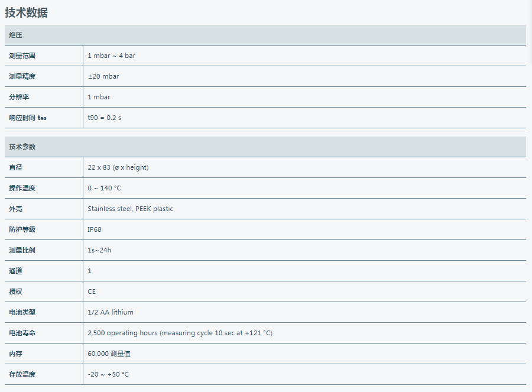532x392 pixels.
Task: Click the 通道 row label
Action: click(x=15, y=271)
